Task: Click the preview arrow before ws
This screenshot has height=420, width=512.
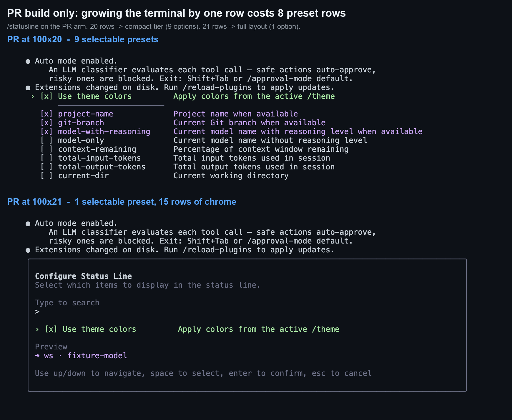Action: pos(37,356)
